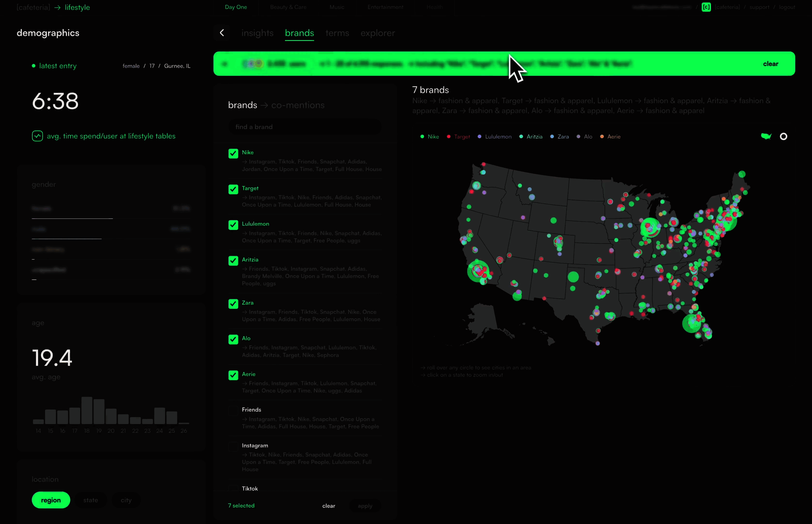
Task: Uncheck the Nike brand checkbox
Action: click(233, 153)
